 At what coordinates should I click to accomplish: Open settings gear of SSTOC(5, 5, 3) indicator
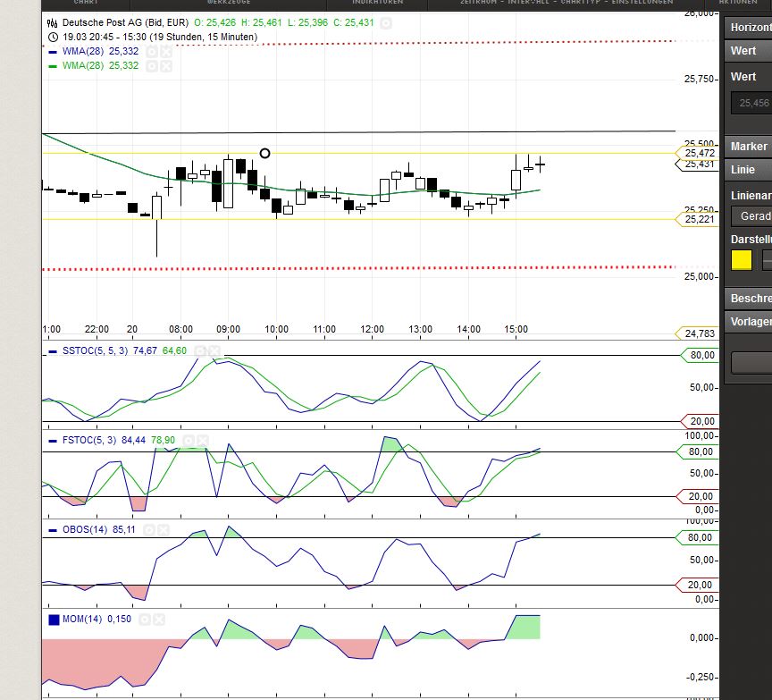coord(200,350)
